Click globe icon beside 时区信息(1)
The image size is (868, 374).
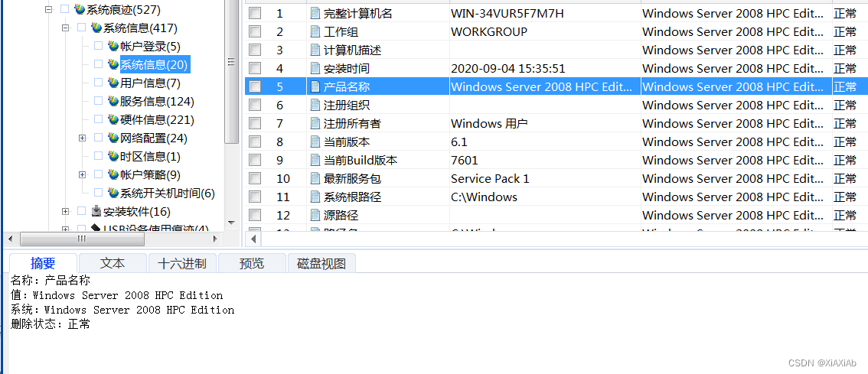point(113,157)
